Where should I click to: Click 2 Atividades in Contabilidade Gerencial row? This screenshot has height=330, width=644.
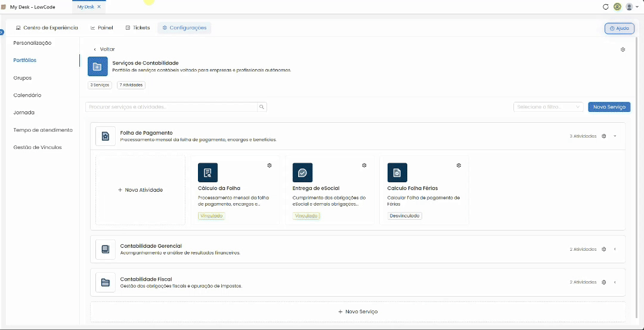pos(583,249)
